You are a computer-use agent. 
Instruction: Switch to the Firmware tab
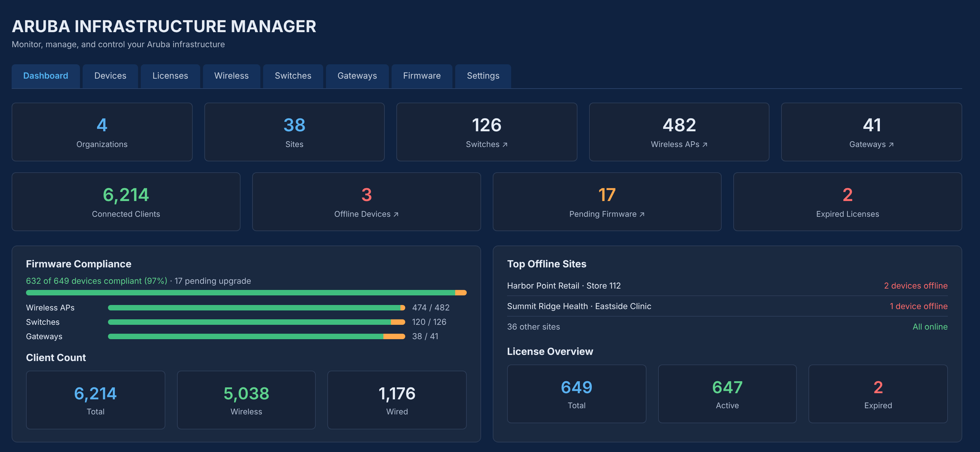422,76
